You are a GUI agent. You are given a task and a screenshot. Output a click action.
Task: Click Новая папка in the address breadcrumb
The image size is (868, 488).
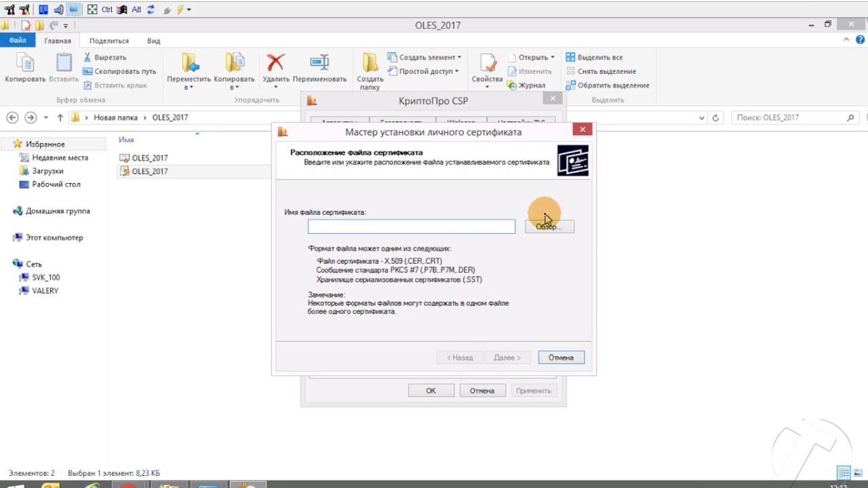tap(115, 117)
